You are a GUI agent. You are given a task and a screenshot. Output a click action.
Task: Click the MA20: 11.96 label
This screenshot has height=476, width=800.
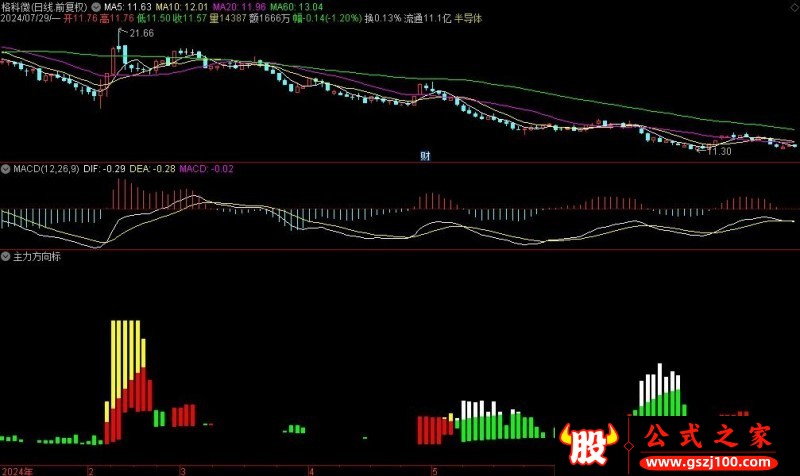(x=239, y=7)
